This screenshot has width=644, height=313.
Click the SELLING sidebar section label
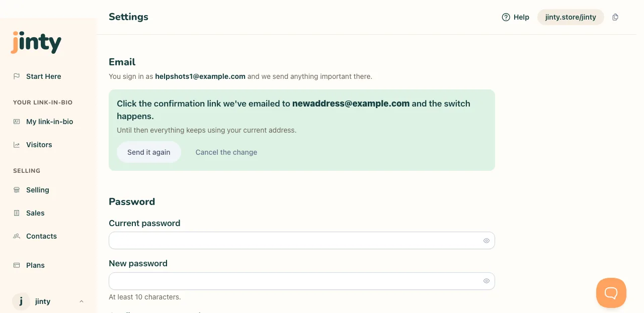tap(27, 171)
